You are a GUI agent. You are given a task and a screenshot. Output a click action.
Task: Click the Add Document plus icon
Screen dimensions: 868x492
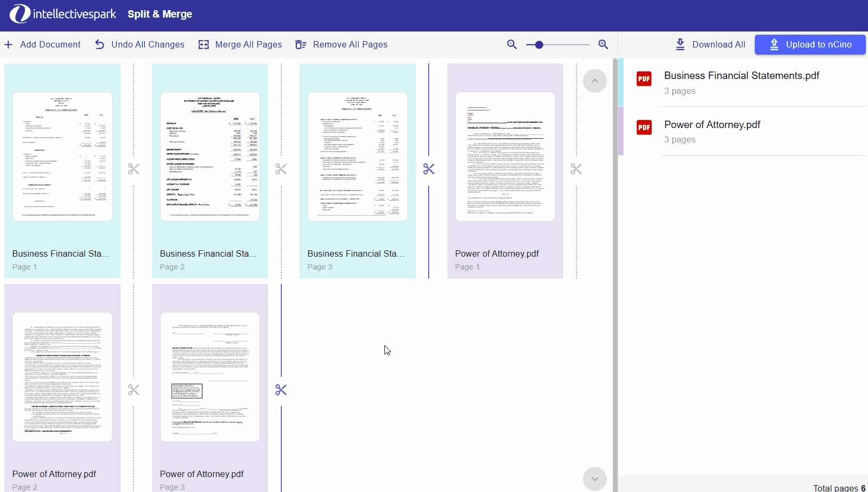[x=9, y=44]
